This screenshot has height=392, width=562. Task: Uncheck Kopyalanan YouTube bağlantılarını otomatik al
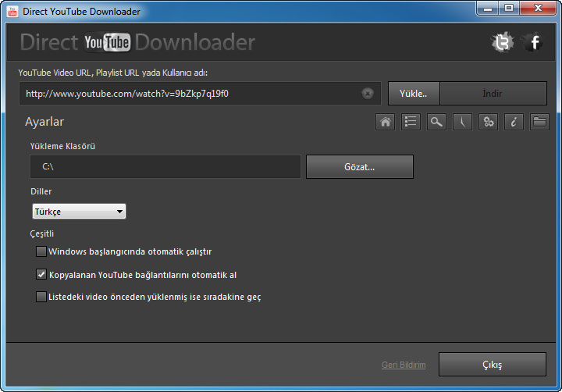[x=41, y=275]
